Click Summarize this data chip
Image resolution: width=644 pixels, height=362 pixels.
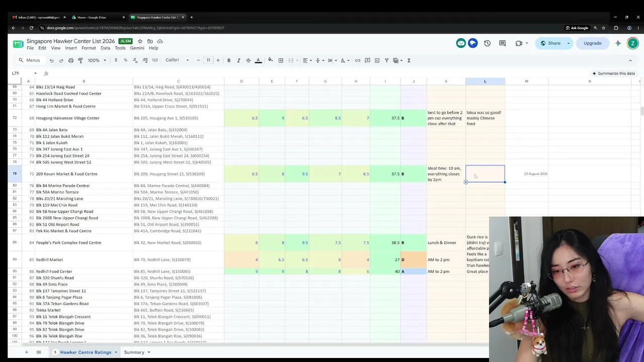pyautogui.click(x=613, y=73)
